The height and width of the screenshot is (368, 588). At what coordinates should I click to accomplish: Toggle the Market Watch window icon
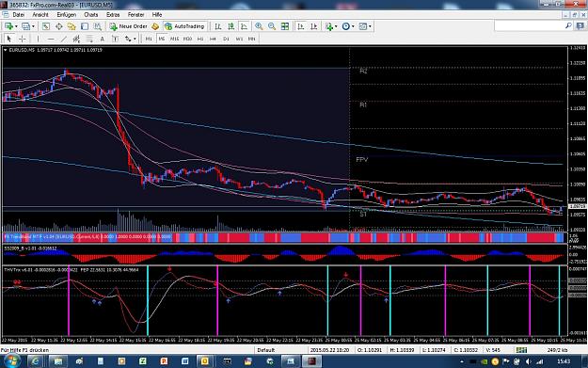[46, 26]
